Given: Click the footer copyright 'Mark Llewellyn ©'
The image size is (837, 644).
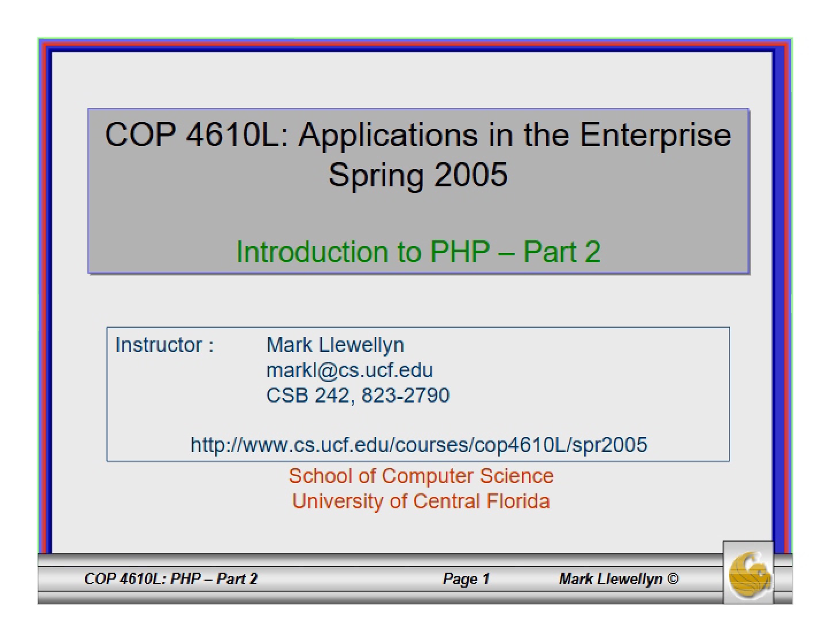Looking at the screenshot, I should click(619, 578).
